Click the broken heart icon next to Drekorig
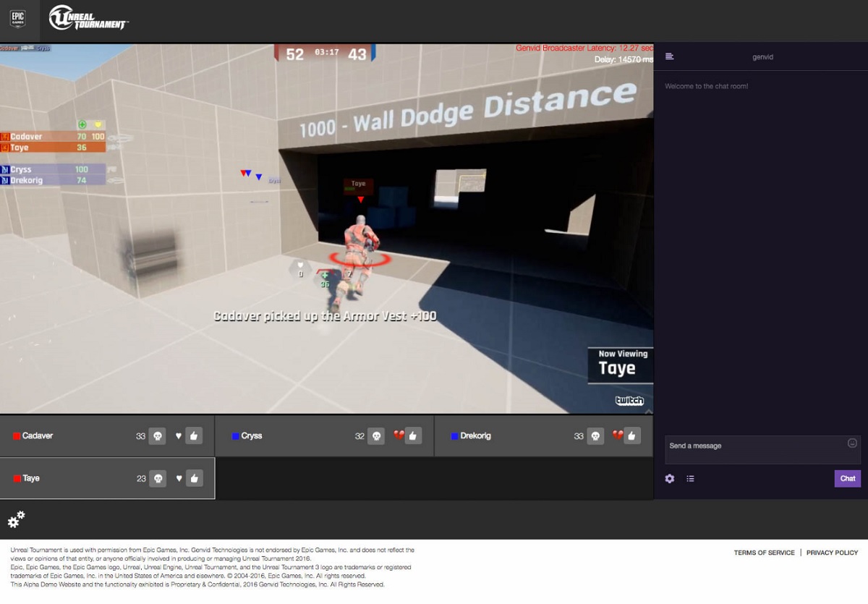Viewport: 868px width, 604px height. (x=617, y=435)
